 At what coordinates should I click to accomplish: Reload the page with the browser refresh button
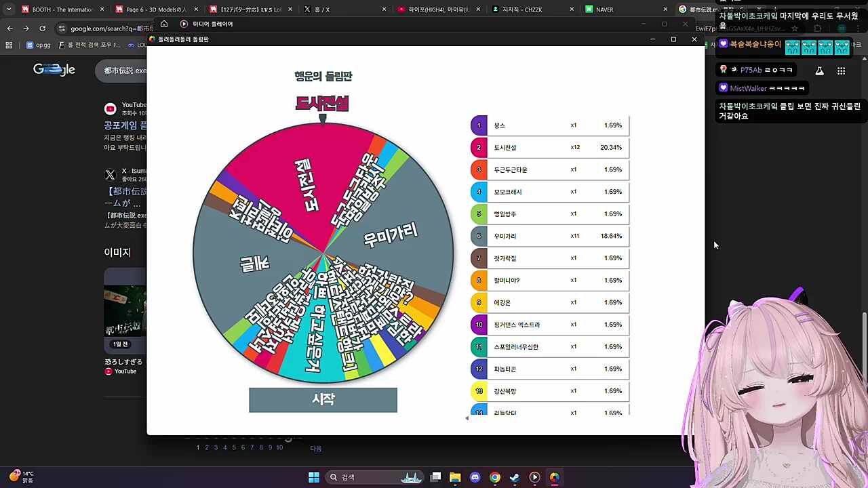click(x=42, y=28)
